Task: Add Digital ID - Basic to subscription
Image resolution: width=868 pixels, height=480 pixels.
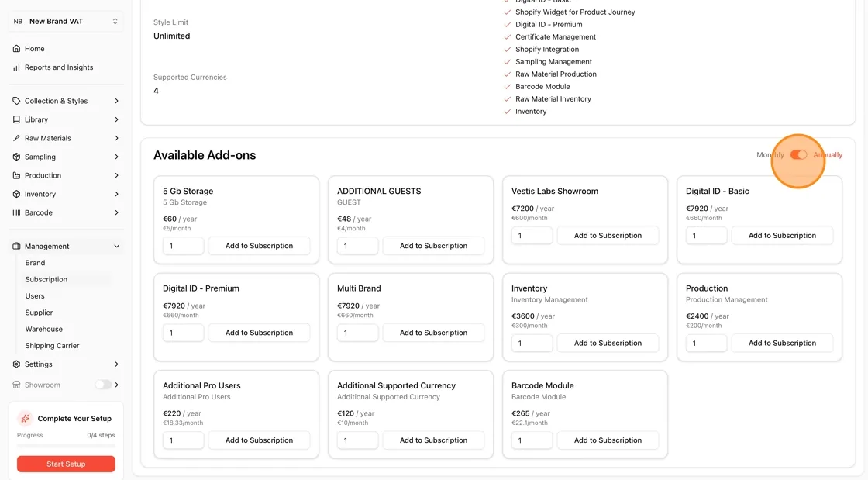Action: (x=782, y=235)
